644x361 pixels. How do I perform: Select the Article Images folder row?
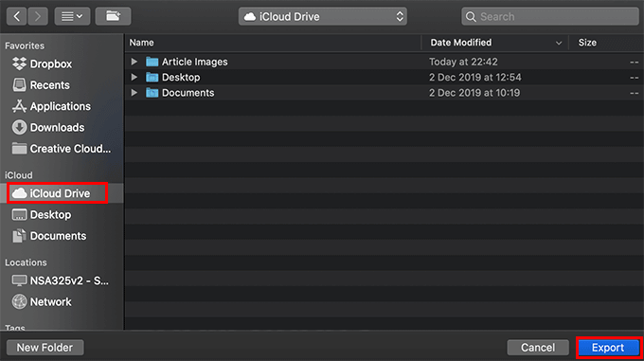pyautogui.click(x=384, y=62)
